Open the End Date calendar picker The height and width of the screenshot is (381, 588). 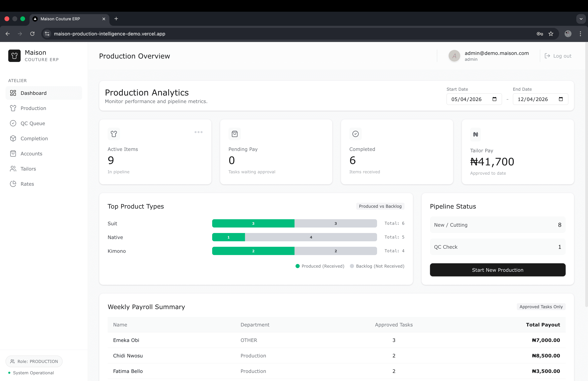[x=560, y=99]
